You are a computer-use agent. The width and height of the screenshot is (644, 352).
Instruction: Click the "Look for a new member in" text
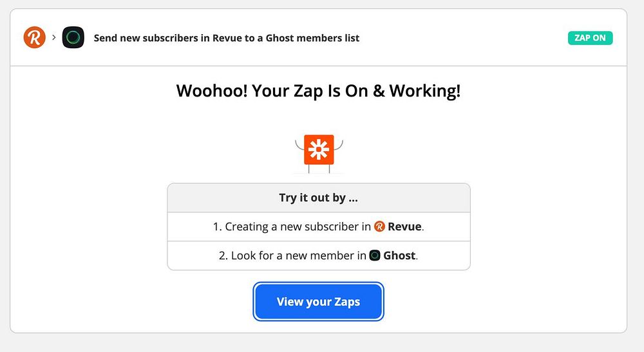tap(298, 255)
